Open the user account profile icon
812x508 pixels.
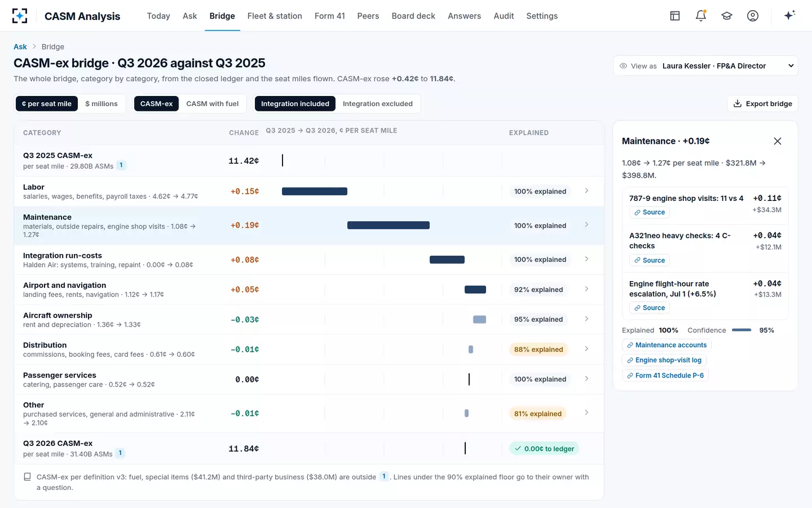(x=753, y=16)
